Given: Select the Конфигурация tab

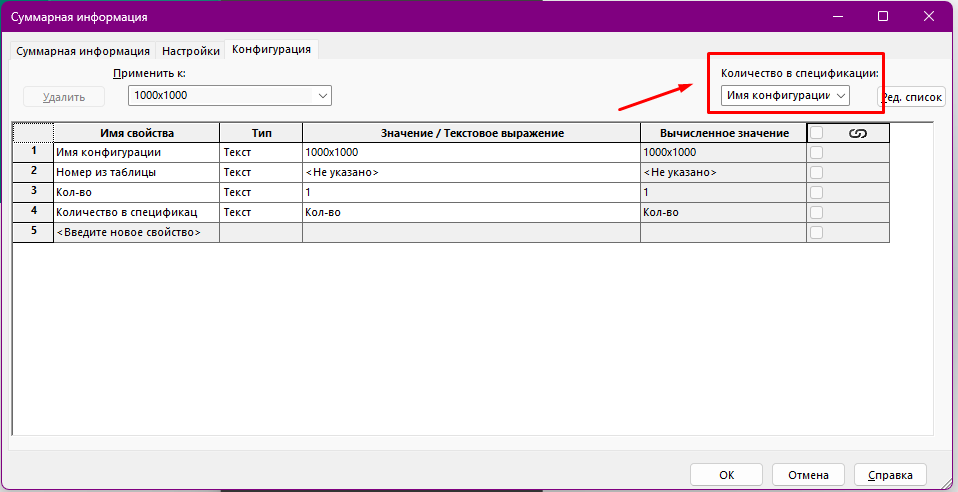Looking at the screenshot, I should tap(272, 49).
